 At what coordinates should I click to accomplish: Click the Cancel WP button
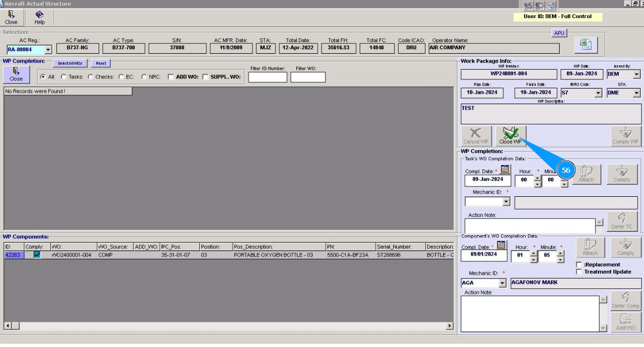[x=476, y=136]
